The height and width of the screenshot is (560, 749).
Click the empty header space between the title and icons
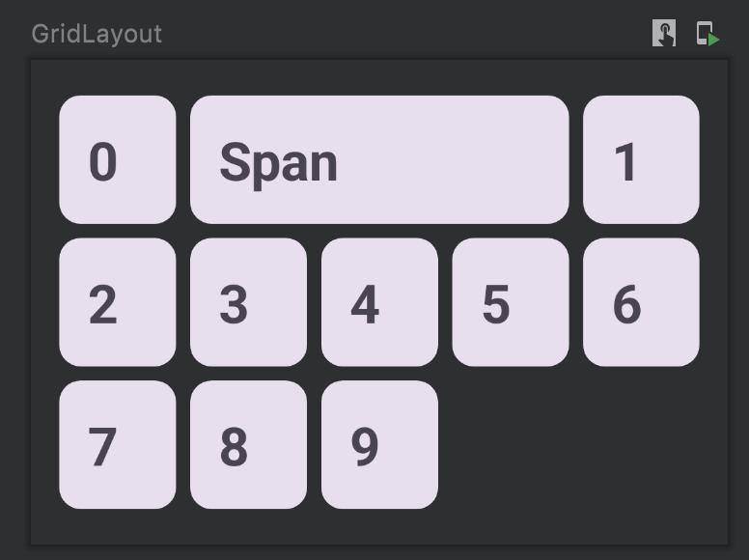tap(407, 34)
